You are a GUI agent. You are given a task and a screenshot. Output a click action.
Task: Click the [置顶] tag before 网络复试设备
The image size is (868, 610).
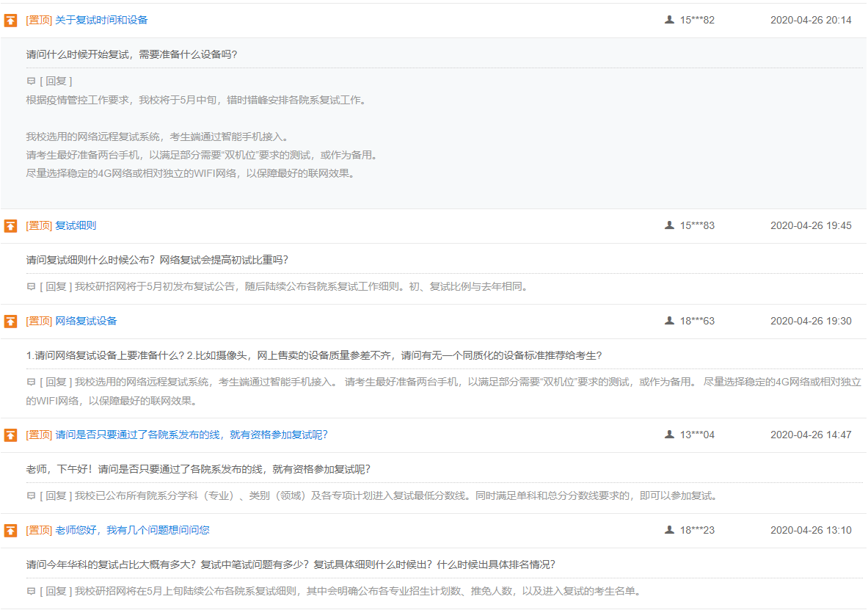[39, 321]
